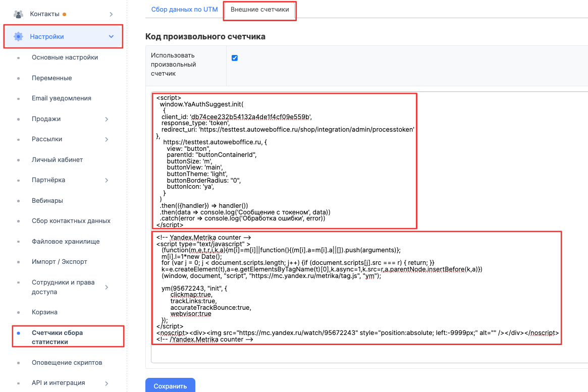The height and width of the screenshot is (392, 588).
Task: Expand the Продажи submenu arrow
Action: point(106,119)
